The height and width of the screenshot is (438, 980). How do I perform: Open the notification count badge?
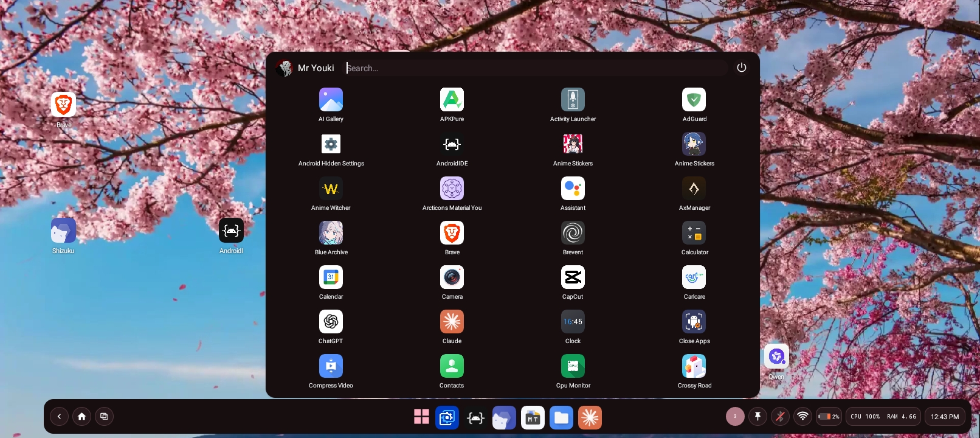[x=735, y=417]
